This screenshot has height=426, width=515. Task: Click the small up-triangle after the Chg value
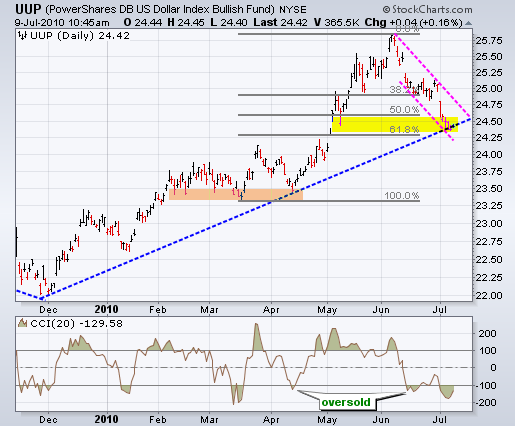[468, 23]
